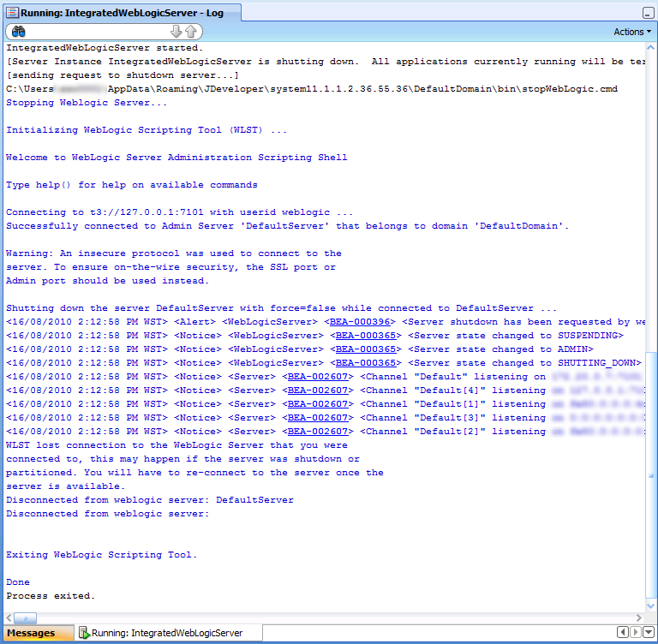Open bottom Running: IntegratedWebLogicServer tab
Image resolution: width=658 pixels, height=644 pixels.
(x=167, y=633)
